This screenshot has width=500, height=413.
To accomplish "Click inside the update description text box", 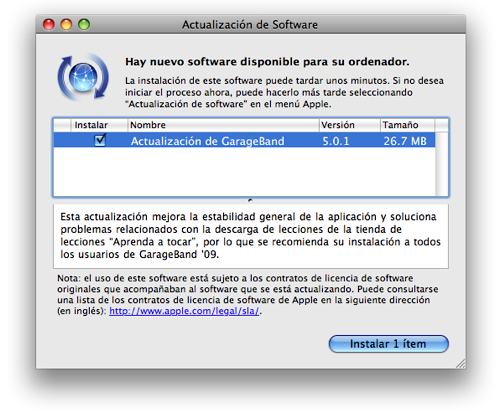I will [251, 236].
